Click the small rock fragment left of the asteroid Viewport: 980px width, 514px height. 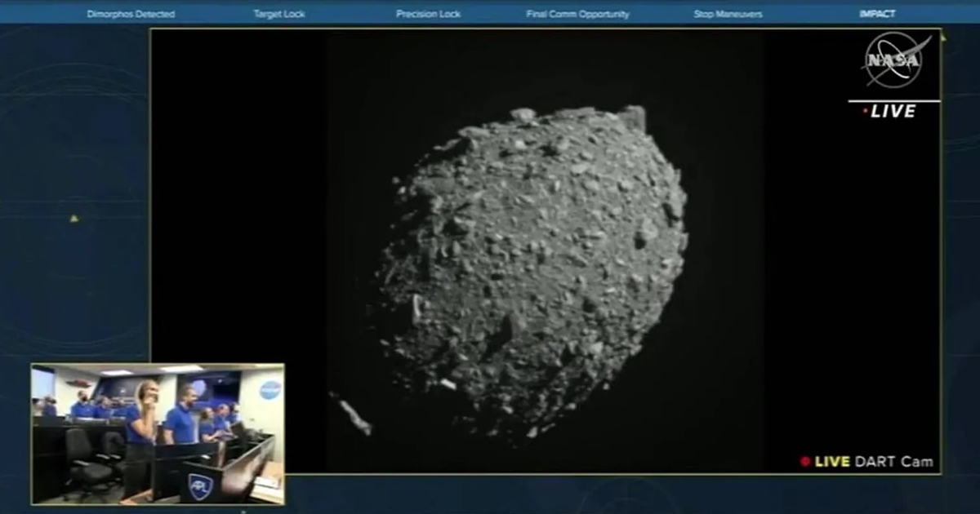(x=352, y=414)
